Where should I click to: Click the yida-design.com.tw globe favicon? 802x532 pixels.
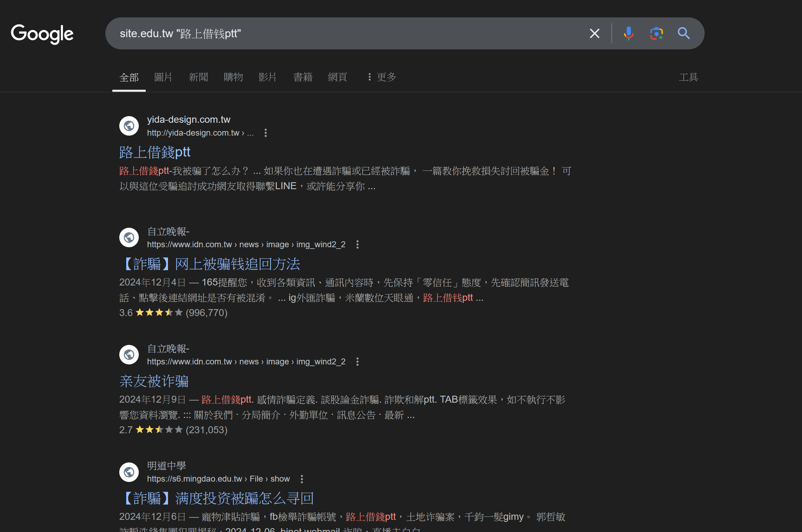pos(129,126)
